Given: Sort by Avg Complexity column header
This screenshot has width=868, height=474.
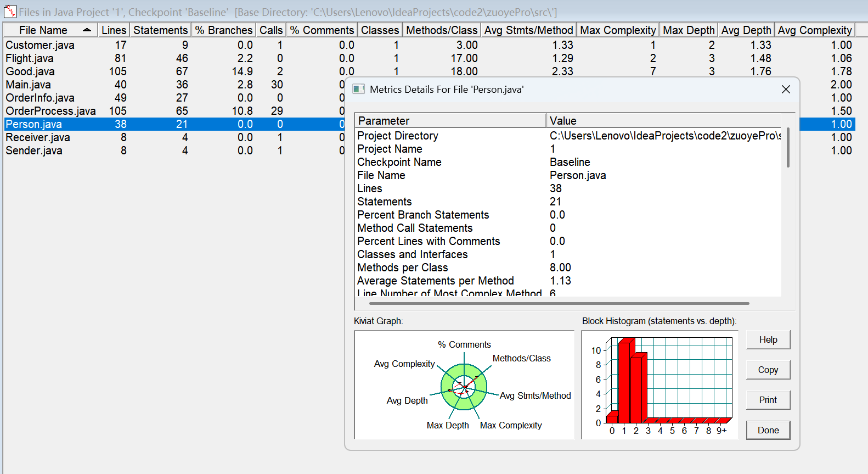Looking at the screenshot, I should tap(815, 30).
